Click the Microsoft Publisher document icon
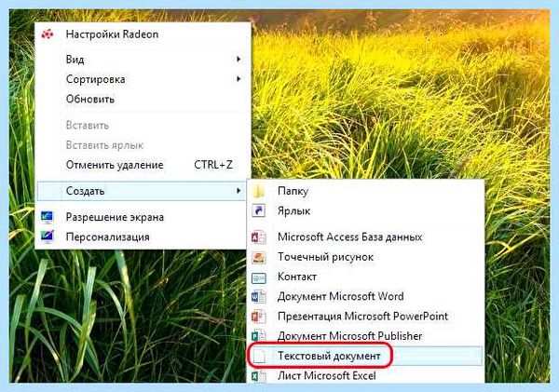 (x=258, y=336)
